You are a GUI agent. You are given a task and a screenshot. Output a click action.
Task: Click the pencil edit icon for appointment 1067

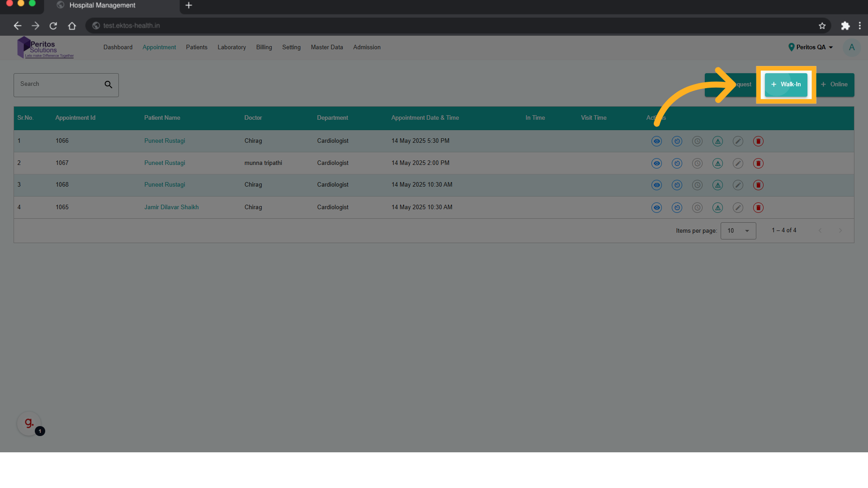(738, 164)
